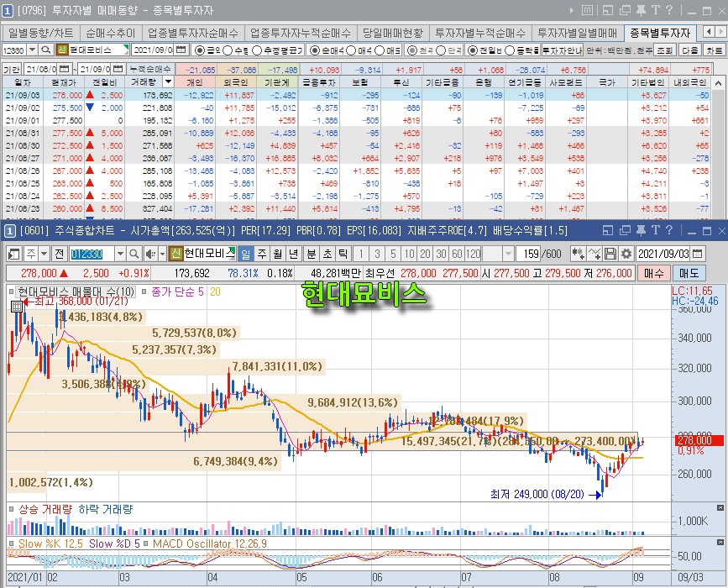Open help question mark in the 0796 title bar
Image resolution: width=728 pixels, height=588 pixels.
click(669, 10)
